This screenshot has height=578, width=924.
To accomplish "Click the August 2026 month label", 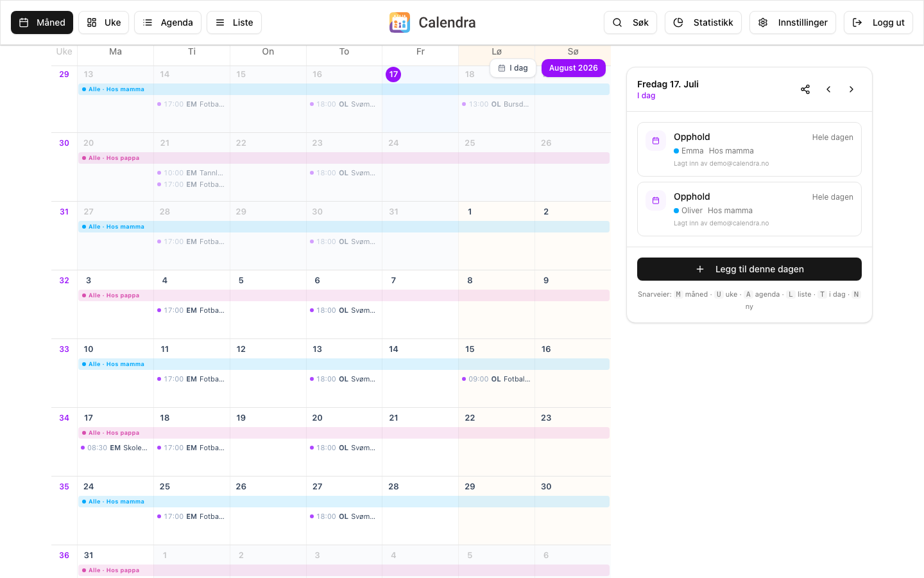I will (x=573, y=68).
